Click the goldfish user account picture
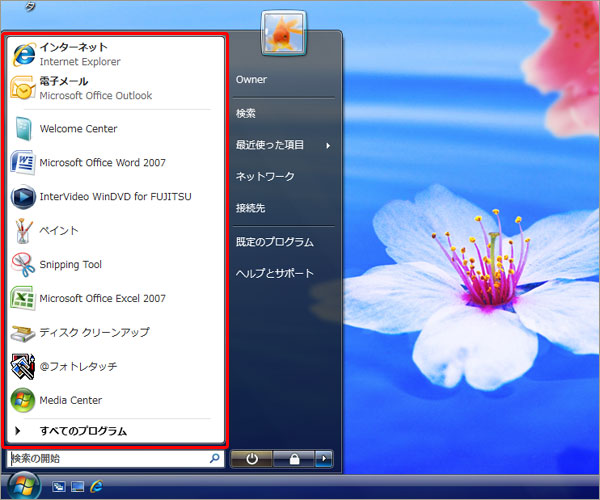Screen dimensions: 600x500 click(x=284, y=33)
